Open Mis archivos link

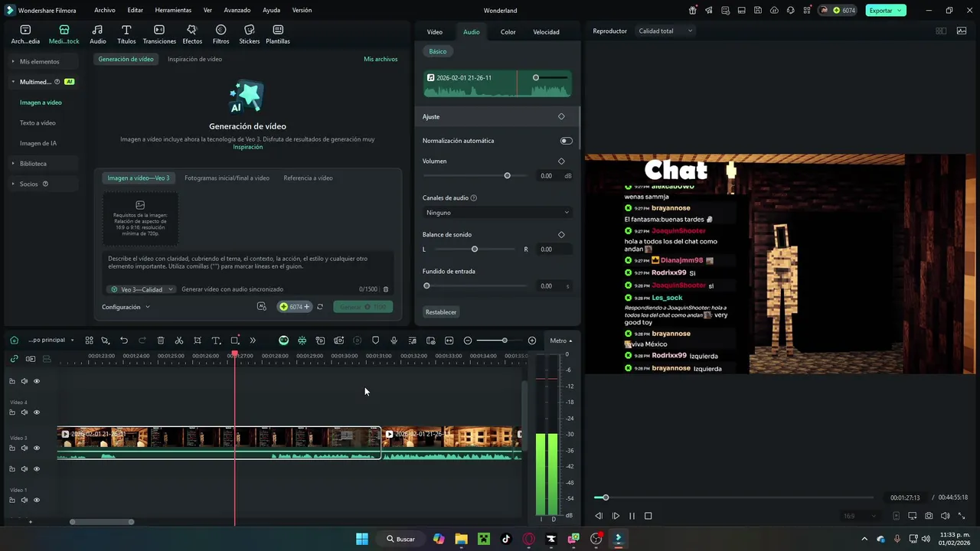381,59
